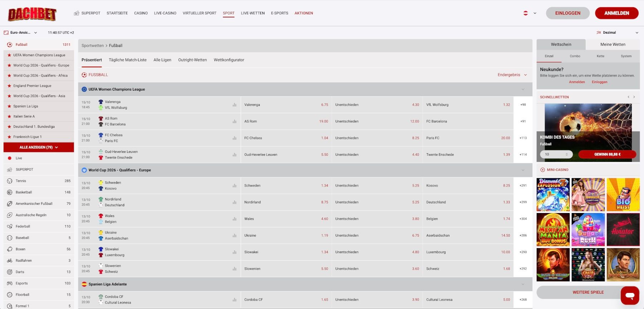This screenshot has height=309, width=644.
Task: Open the live chat bubble icon
Action: click(x=630, y=295)
